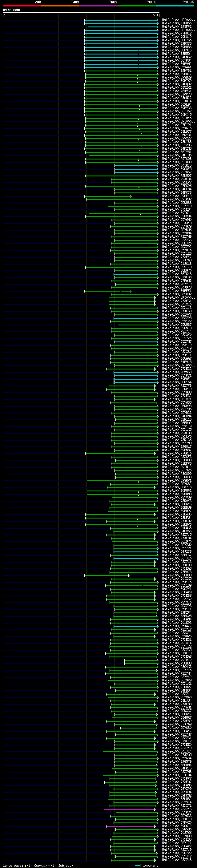Select label UniRef100_Q0IRI5
The image size is (197, 868).
coord(177,165)
